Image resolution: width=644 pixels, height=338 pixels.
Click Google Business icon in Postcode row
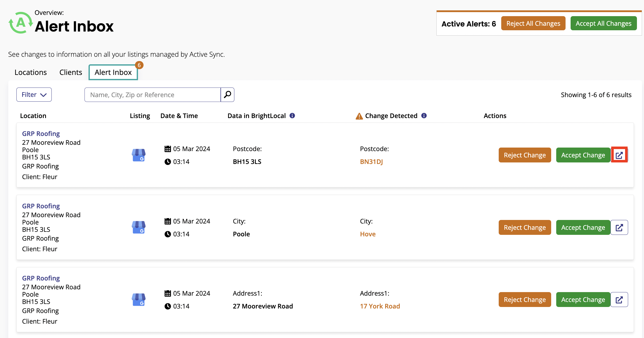click(138, 155)
